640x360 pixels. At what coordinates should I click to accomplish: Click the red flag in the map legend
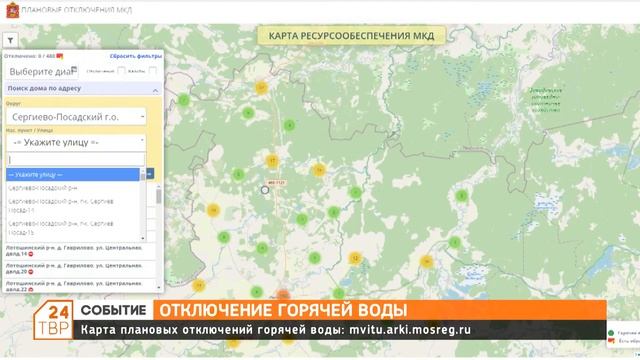(611, 341)
